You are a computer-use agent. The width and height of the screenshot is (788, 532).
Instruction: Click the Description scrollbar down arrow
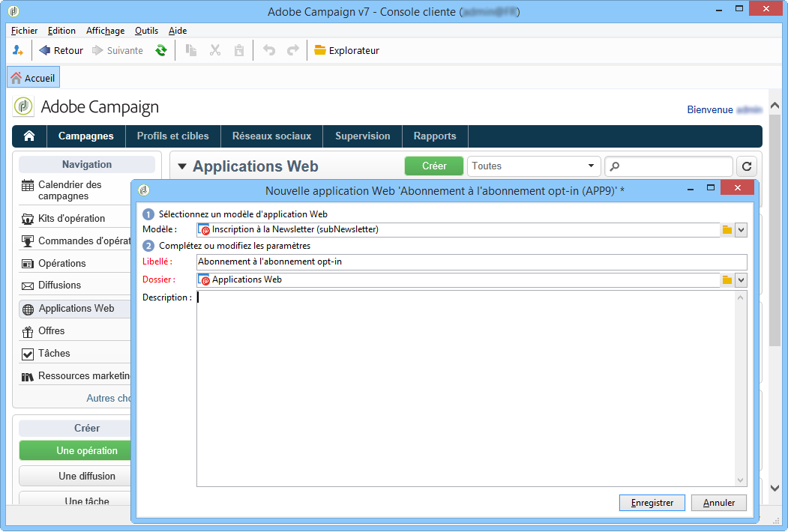tap(740, 480)
